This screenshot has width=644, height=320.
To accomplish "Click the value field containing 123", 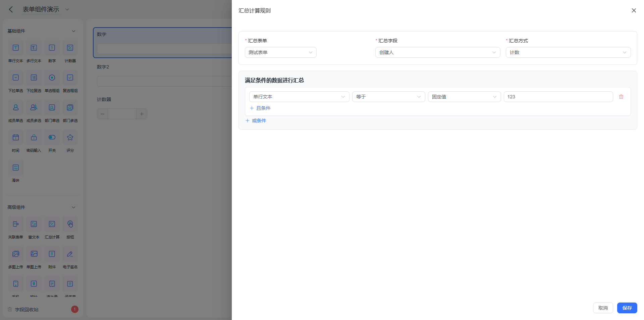I will click(x=558, y=97).
